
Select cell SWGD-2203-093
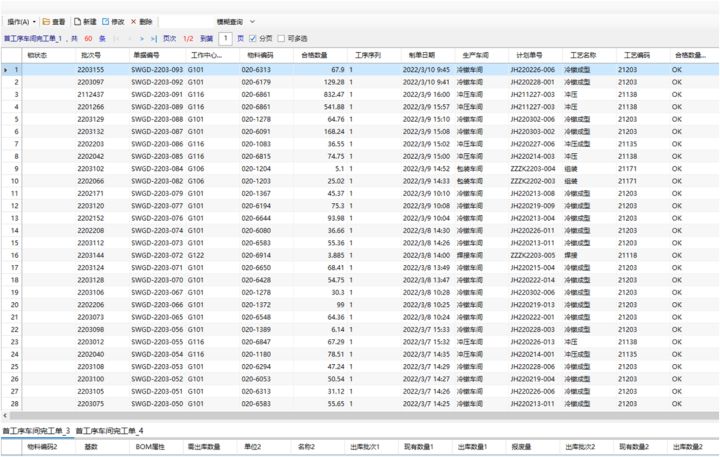157,70
